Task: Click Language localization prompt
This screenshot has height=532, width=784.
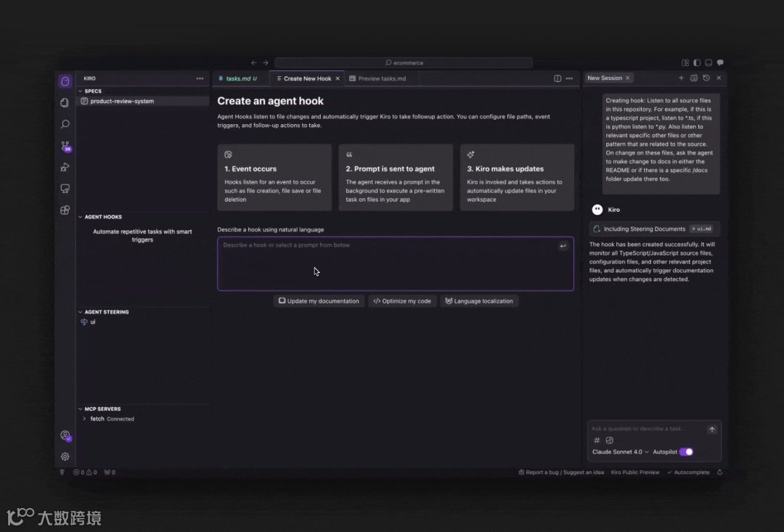Action: point(479,301)
